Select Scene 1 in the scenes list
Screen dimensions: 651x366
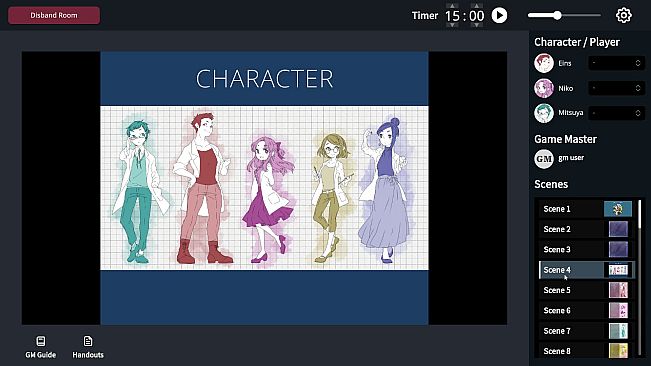click(587, 209)
